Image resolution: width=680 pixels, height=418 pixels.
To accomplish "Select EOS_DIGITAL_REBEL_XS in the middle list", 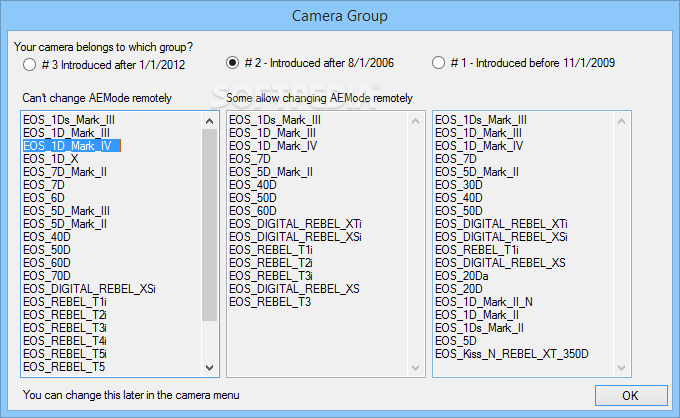I will 294,289.
